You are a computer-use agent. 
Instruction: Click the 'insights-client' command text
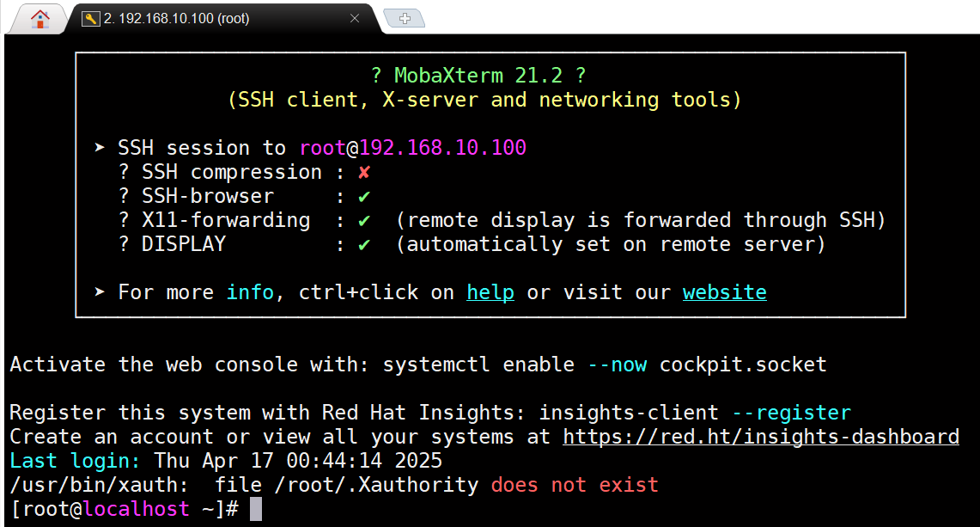click(629, 413)
